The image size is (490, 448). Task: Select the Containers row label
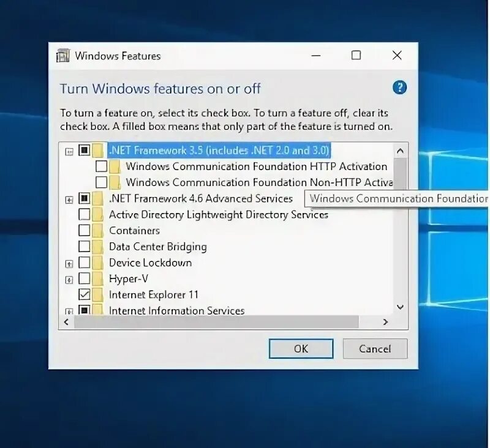click(134, 230)
